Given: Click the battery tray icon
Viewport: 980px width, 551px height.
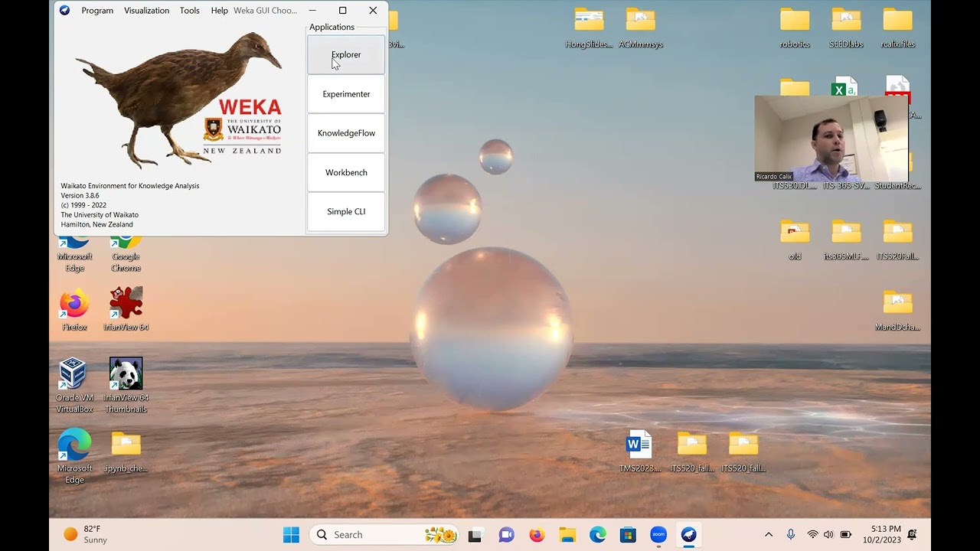Looking at the screenshot, I should [846, 535].
